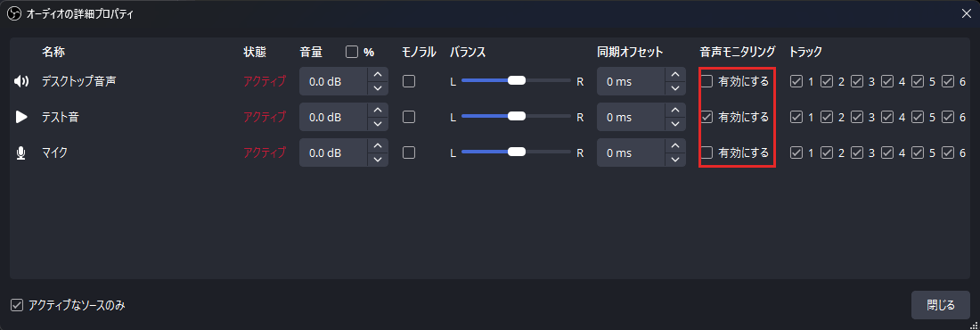This screenshot has width=980, height=330.
Task: Click balance slider handle for マイク
Action: click(x=517, y=152)
